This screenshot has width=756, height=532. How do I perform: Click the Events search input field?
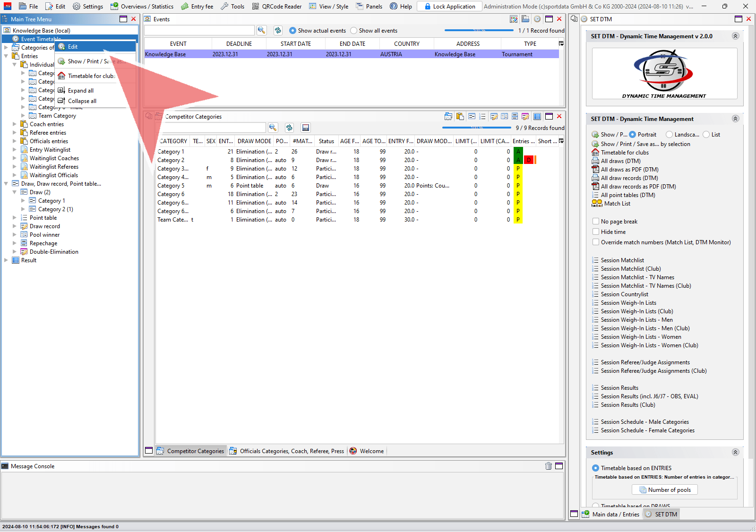click(x=198, y=31)
